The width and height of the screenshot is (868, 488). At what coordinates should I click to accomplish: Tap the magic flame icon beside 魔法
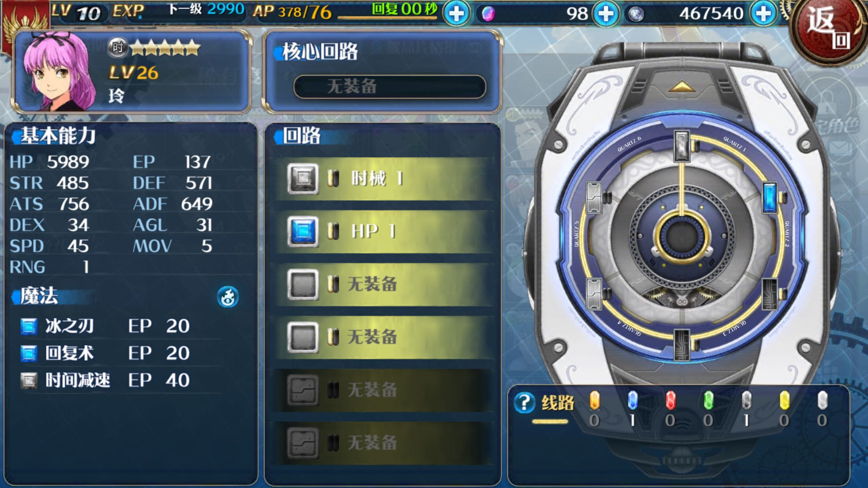(x=228, y=297)
